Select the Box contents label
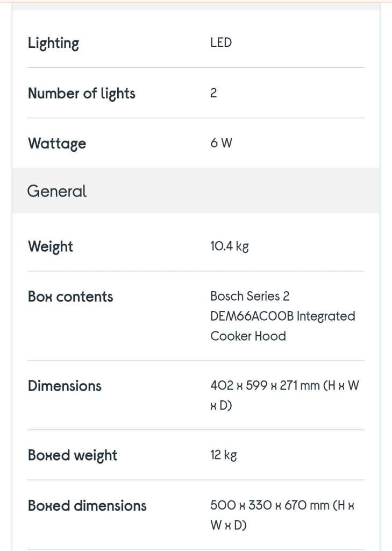Viewport: 392px width, 551px height. click(x=70, y=297)
